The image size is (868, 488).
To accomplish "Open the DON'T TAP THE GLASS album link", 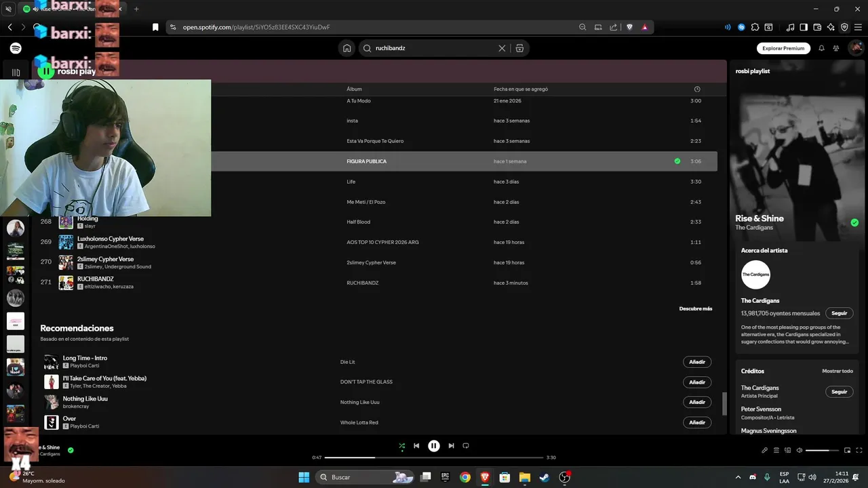I will [366, 382].
